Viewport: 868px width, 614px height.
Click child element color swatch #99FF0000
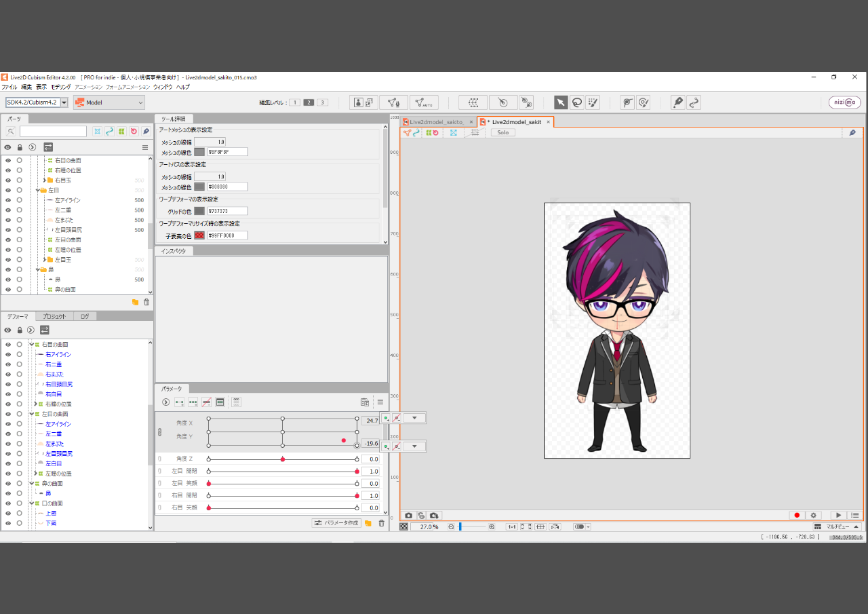coord(199,235)
